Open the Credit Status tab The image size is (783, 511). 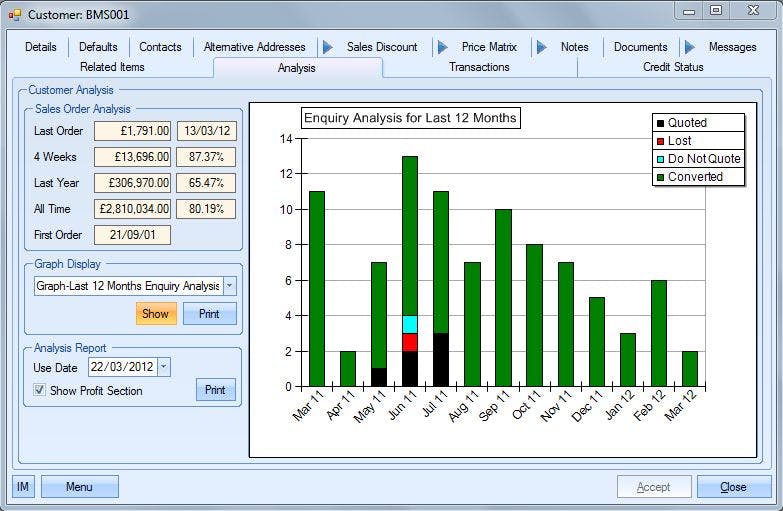coord(673,67)
